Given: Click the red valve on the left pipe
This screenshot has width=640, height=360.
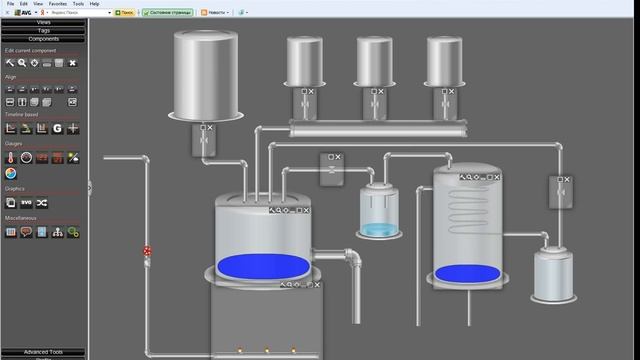Looking at the screenshot, I should point(147,251).
